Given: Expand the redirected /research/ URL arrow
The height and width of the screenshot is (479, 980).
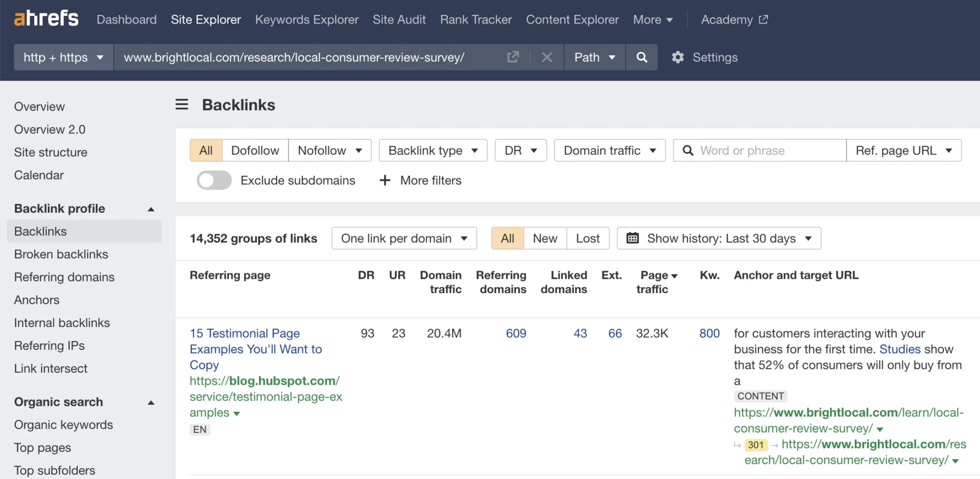Looking at the screenshot, I should [x=956, y=461].
